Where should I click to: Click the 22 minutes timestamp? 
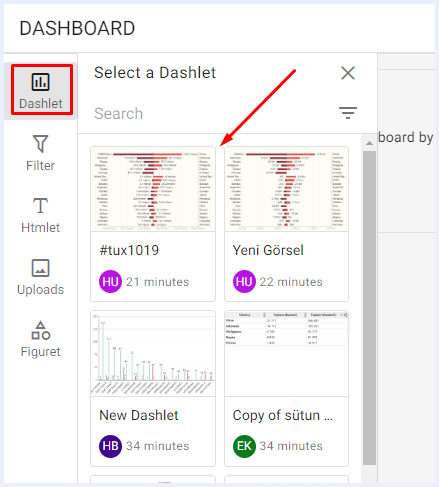tap(291, 282)
